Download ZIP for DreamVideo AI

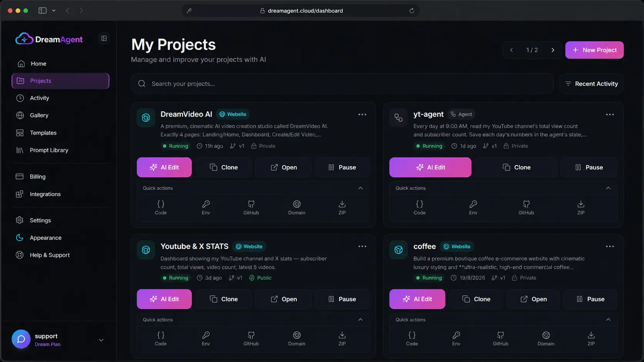(x=342, y=207)
